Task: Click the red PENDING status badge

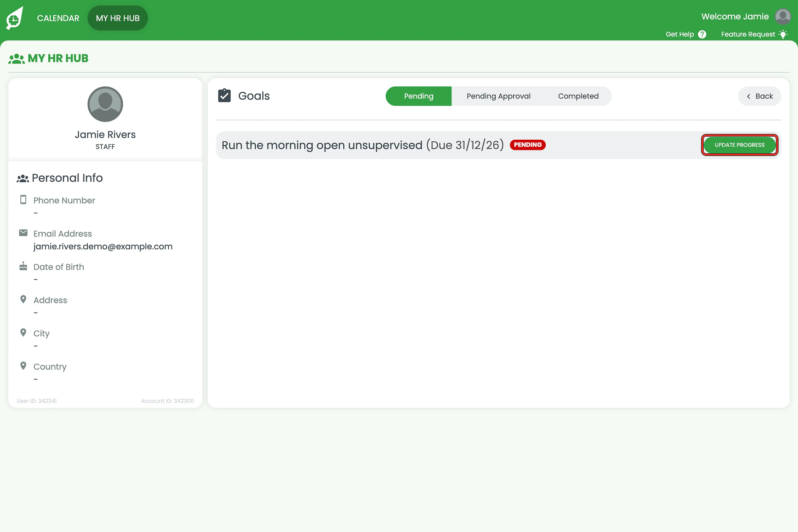Action: pyautogui.click(x=527, y=145)
